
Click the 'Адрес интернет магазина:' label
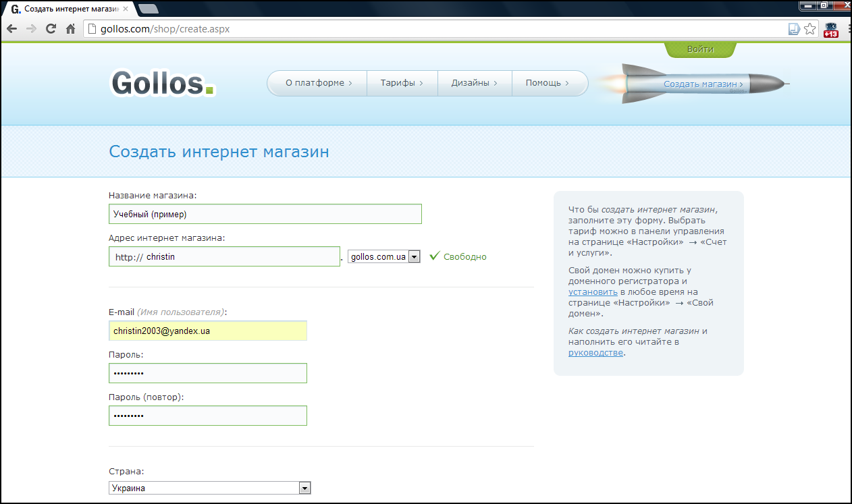coord(167,237)
